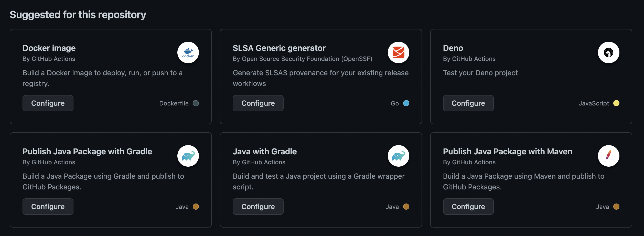Image resolution: width=644 pixels, height=236 pixels.
Task: Select the 'Deno' card title
Action: 453,48
